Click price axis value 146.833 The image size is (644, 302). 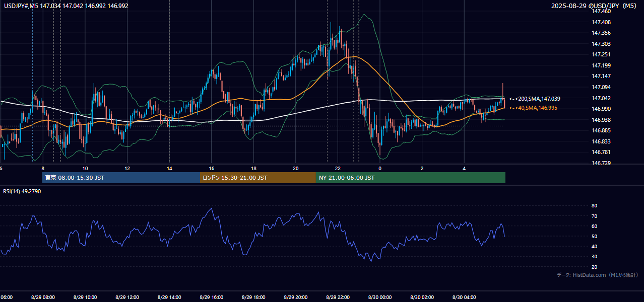[x=602, y=141]
